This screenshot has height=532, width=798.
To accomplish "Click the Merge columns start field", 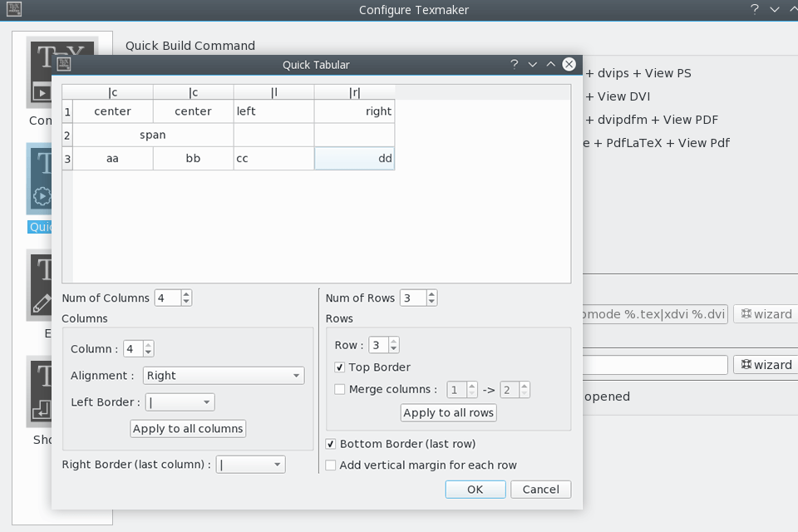I will [x=456, y=390].
